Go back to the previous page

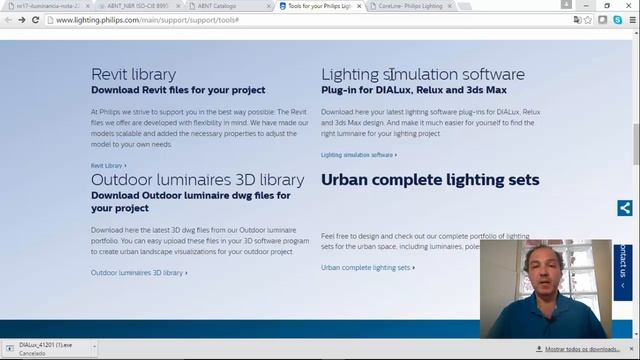point(8,20)
